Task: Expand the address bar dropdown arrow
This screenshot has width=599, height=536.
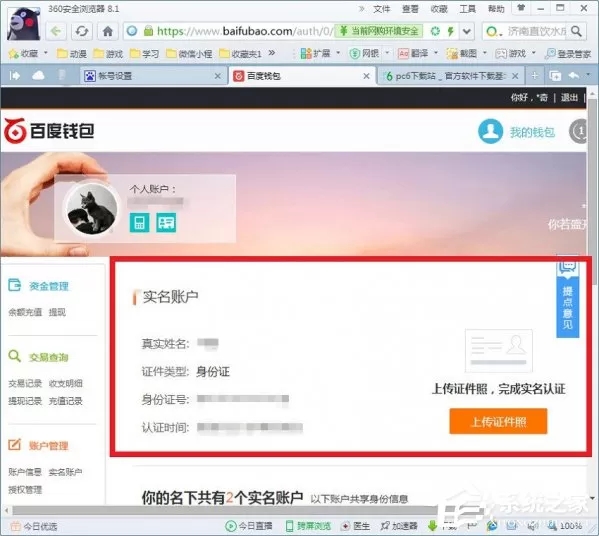Action: click(x=466, y=31)
